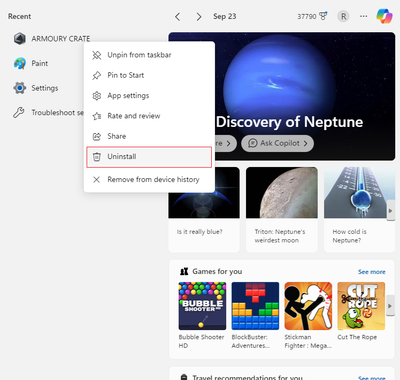Open Settings gear in recent apps
Viewport: 400px width, 380px height.
pos(20,88)
